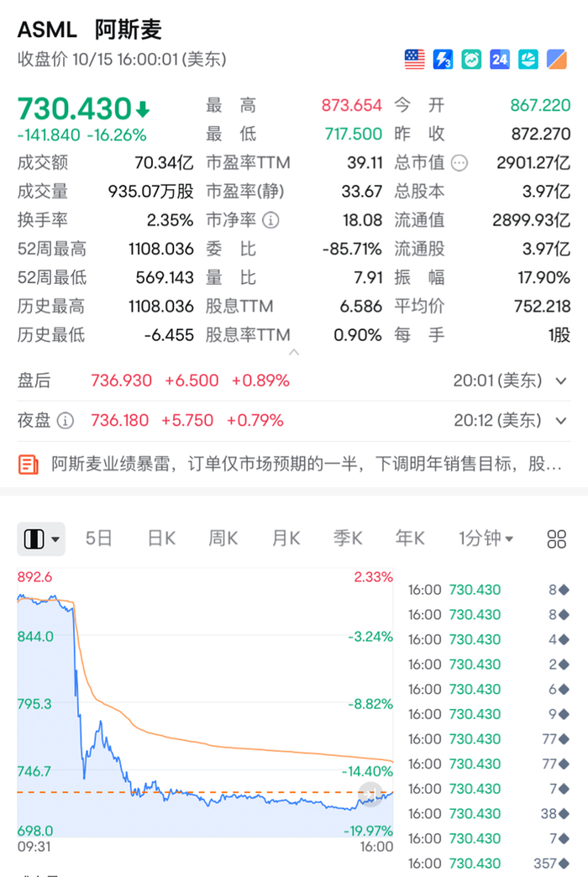Image resolution: width=588 pixels, height=877 pixels.
Task: Open the 夜盘 info icon
Action: point(66,420)
